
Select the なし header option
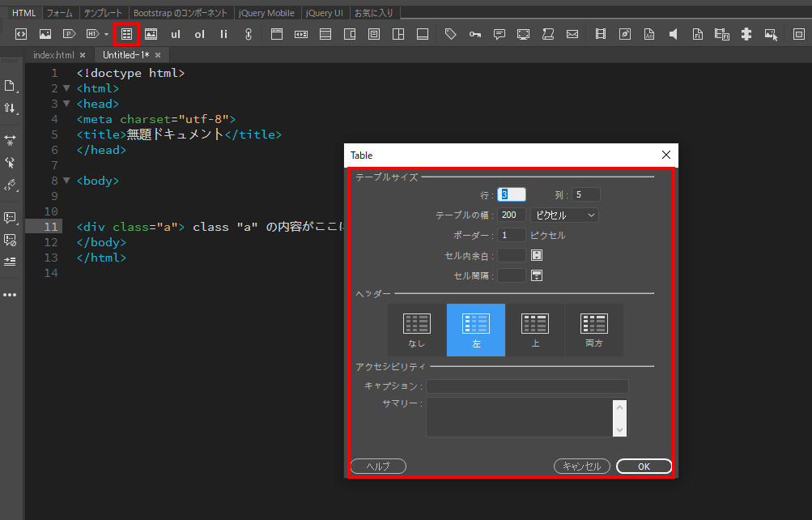click(417, 330)
